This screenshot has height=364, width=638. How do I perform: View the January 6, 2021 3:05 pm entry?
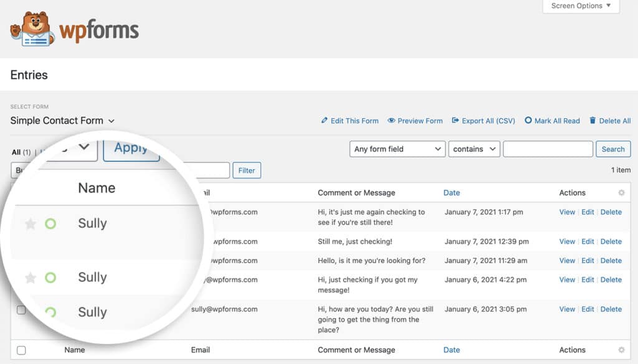pyautogui.click(x=567, y=309)
